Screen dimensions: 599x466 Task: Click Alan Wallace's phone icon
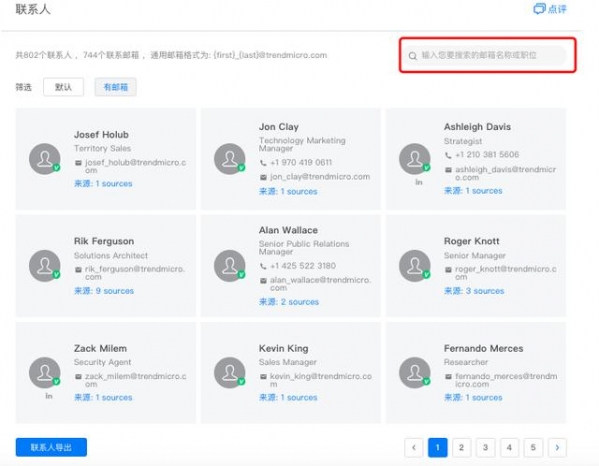[x=263, y=266]
